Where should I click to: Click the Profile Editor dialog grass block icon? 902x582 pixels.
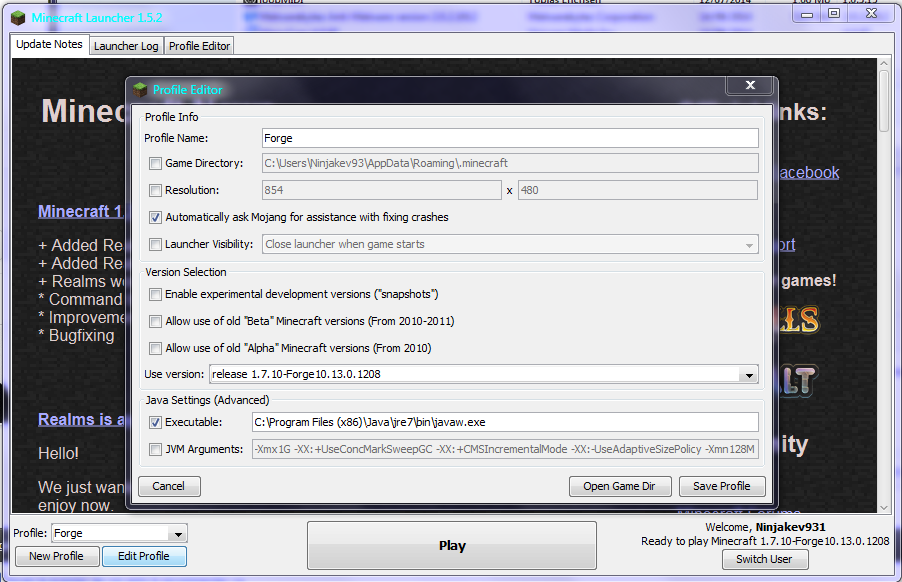pos(140,90)
